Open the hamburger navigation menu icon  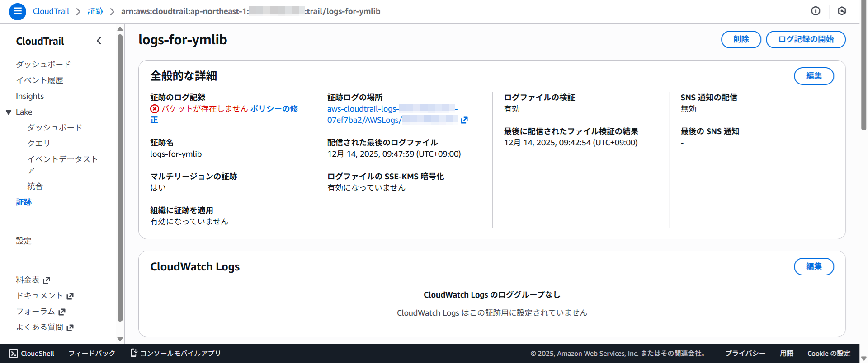pyautogui.click(x=17, y=11)
